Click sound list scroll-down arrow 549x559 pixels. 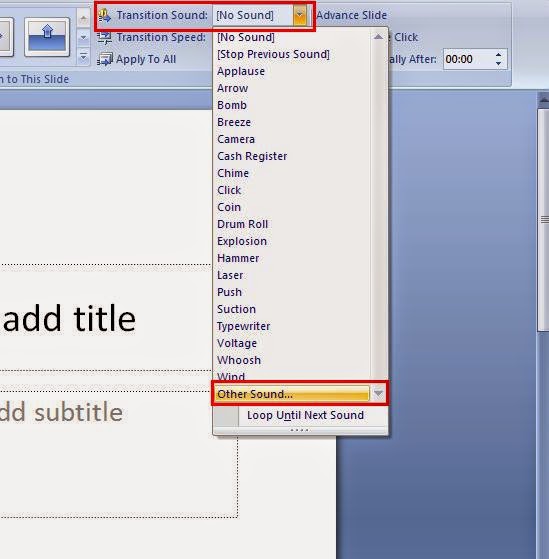click(379, 394)
